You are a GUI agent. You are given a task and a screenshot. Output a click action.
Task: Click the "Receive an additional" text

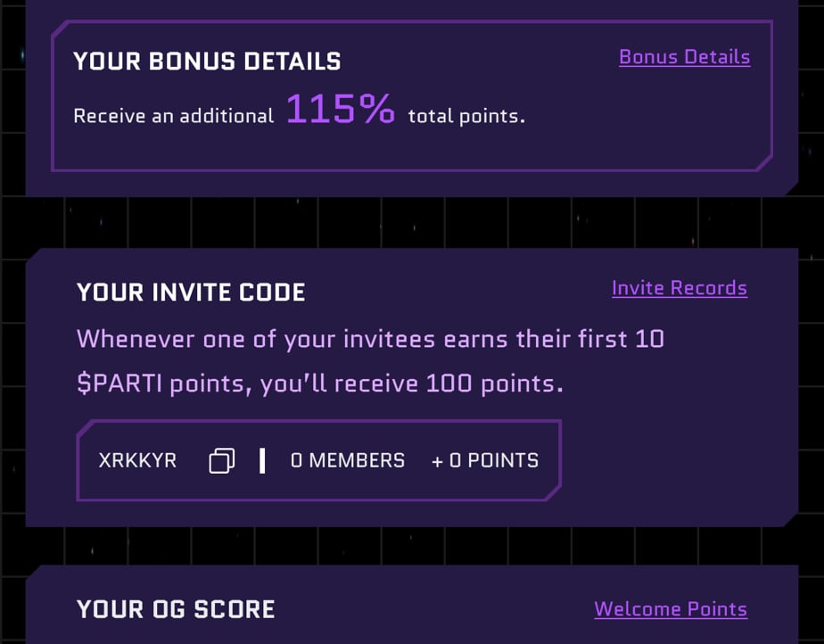(x=173, y=116)
